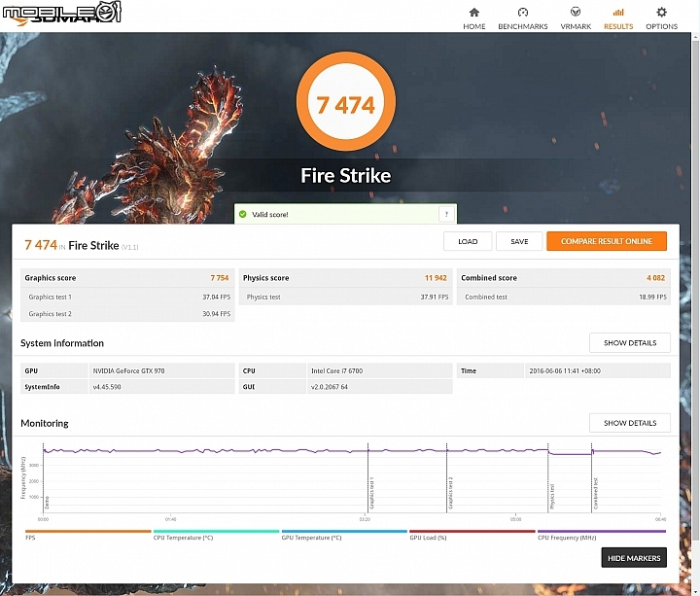Click Physics test row 37.91 FPS
Image resolution: width=700 pixels, height=596 pixels.
coord(345,297)
